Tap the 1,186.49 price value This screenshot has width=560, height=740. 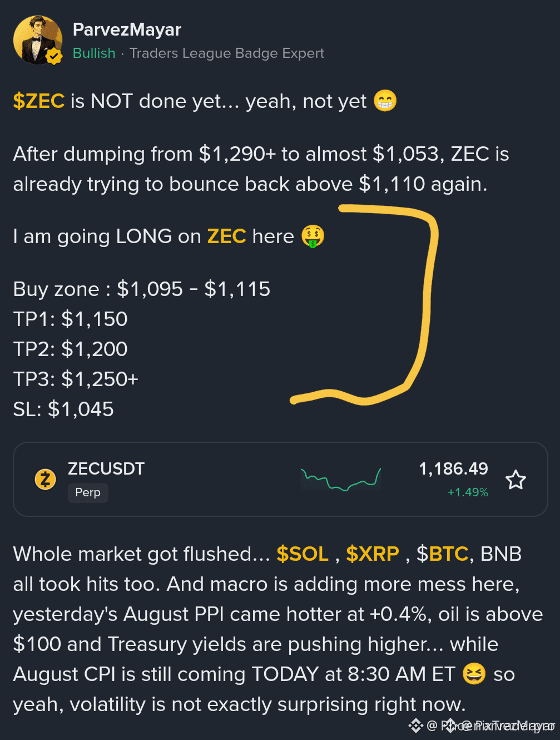click(x=453, y=469)
